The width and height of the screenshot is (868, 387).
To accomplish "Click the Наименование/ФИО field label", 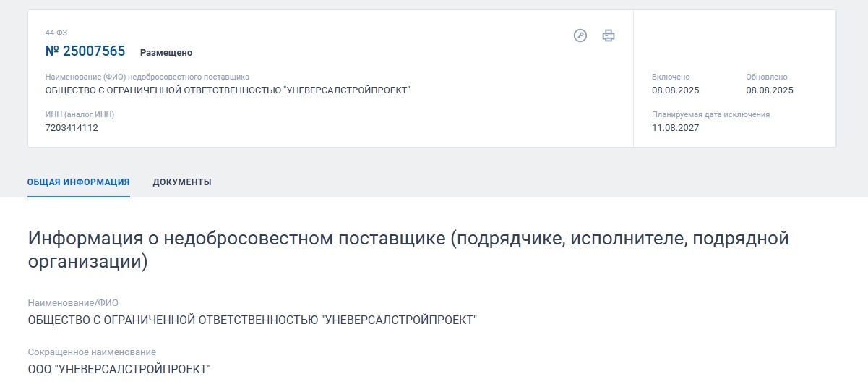I will click(x=73, y=302).
